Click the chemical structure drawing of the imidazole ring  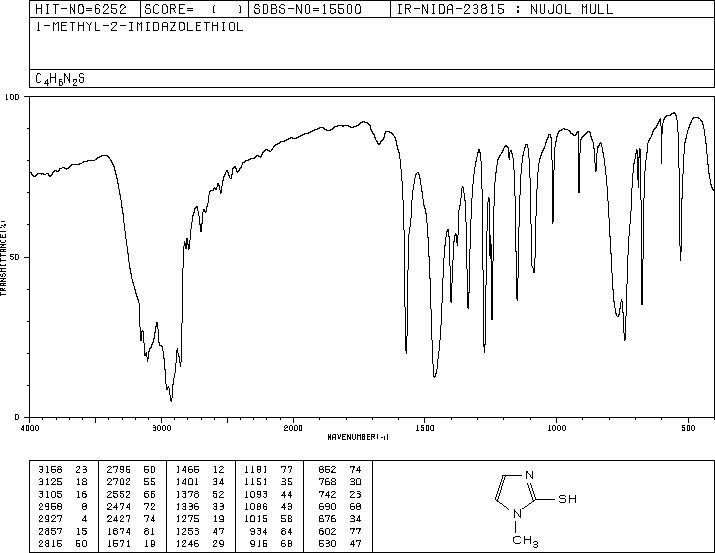tap(535, 507)
